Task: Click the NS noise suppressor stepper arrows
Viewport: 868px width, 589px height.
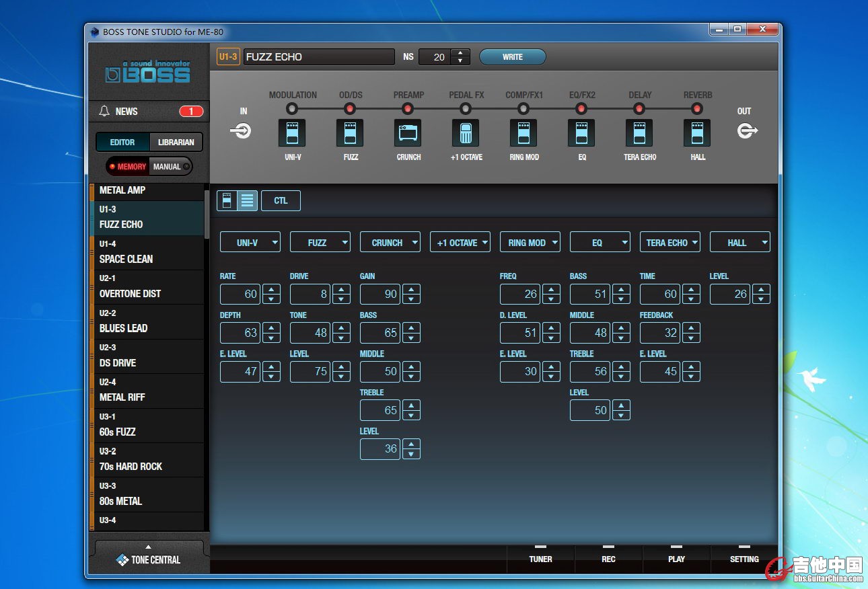Action: [460, 57]
